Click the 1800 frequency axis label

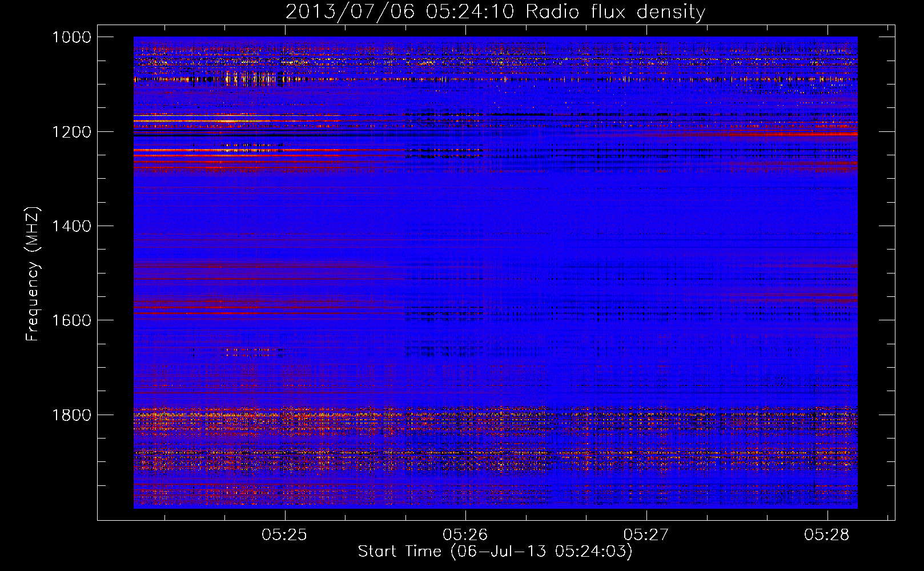(x=71, y=415)
